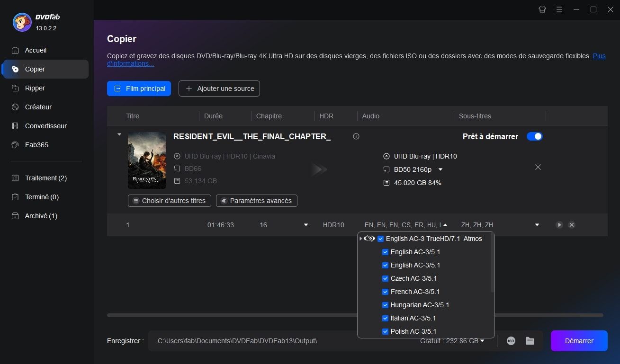
Task: Click the audio list vertical scrollbar
Action: (493, 263)
